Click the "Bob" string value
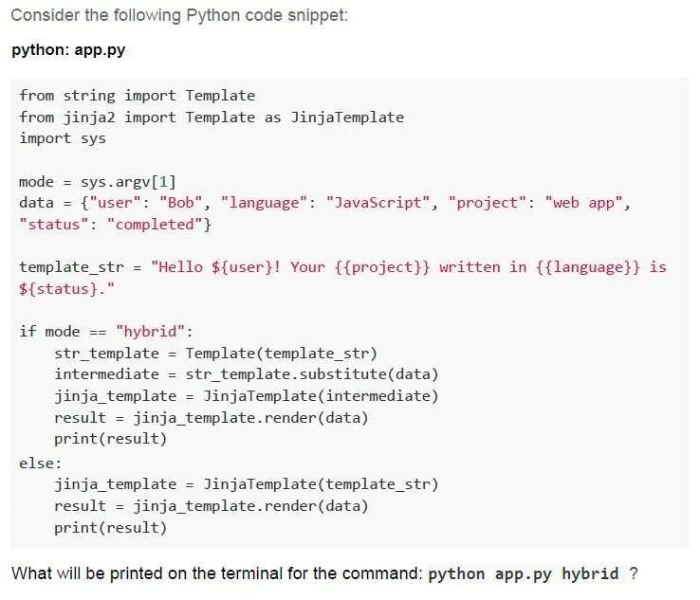700x600 pixels. coord(181,203)
